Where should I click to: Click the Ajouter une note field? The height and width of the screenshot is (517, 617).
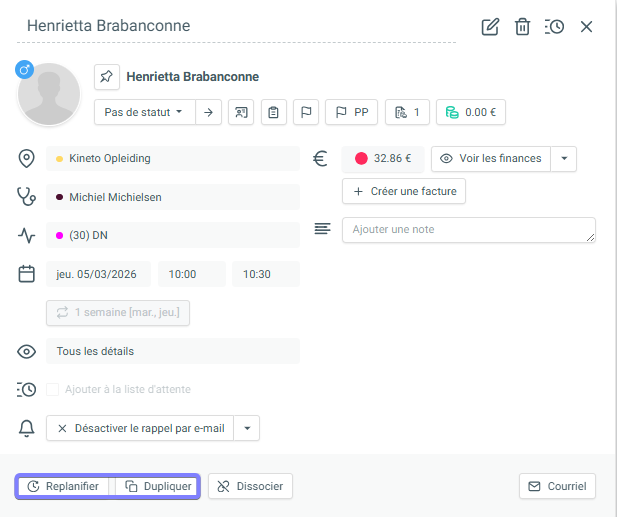(468, 230)
